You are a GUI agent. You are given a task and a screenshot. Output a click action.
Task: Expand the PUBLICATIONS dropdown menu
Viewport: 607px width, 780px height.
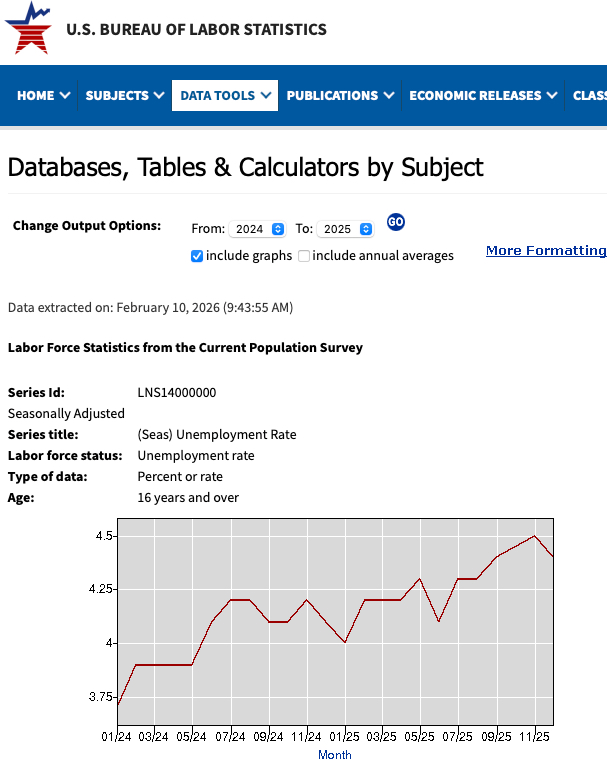341,96
